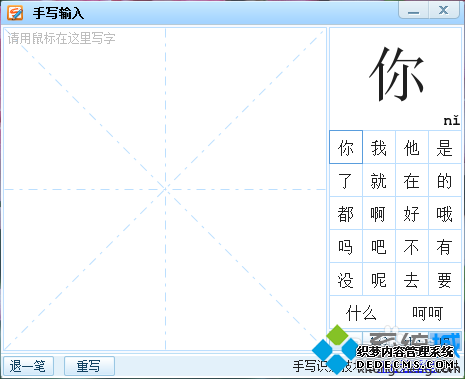
Task: Choose the character 都
Action: point(346,213)
